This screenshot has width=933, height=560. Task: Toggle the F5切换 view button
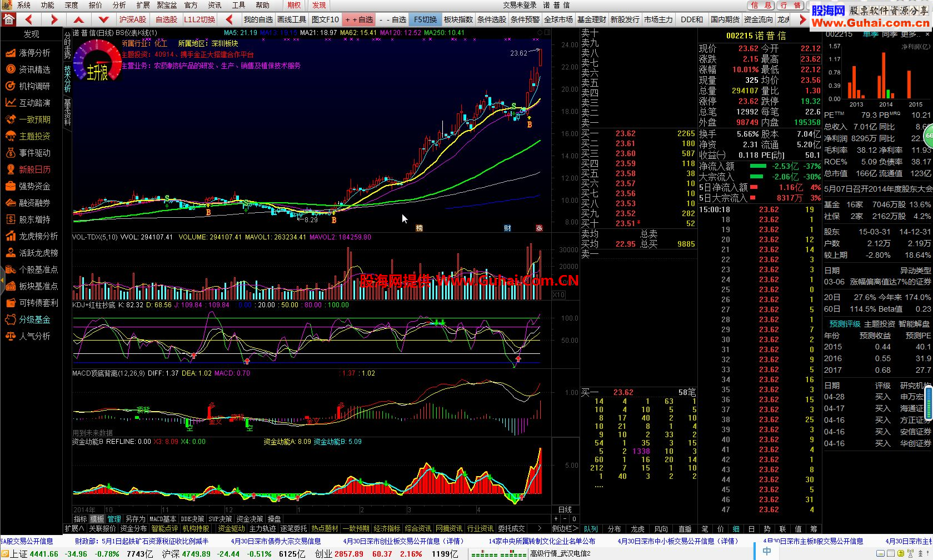(425, 19)
